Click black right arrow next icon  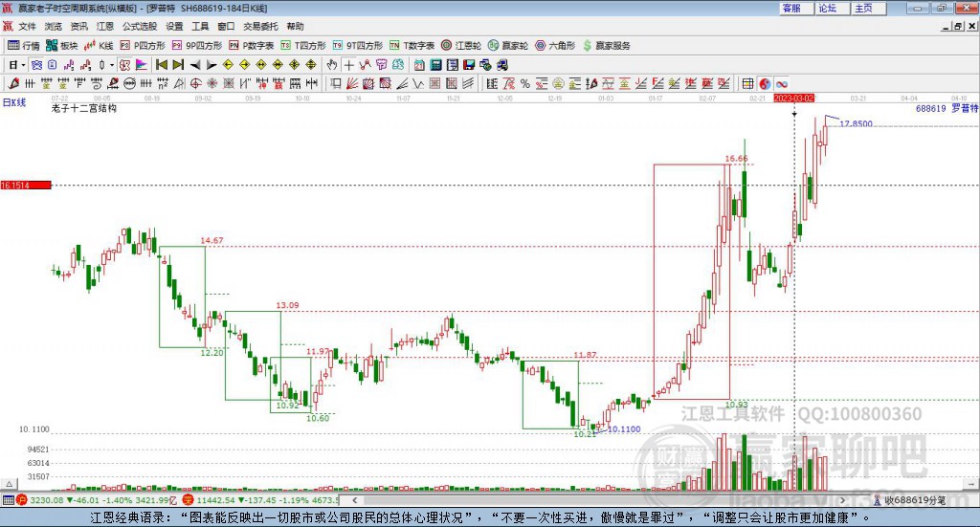(212, 65)
